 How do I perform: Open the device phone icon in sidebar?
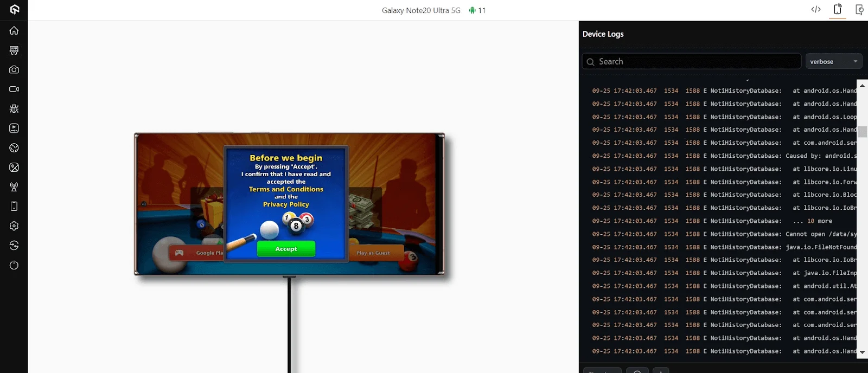[14, 207]
